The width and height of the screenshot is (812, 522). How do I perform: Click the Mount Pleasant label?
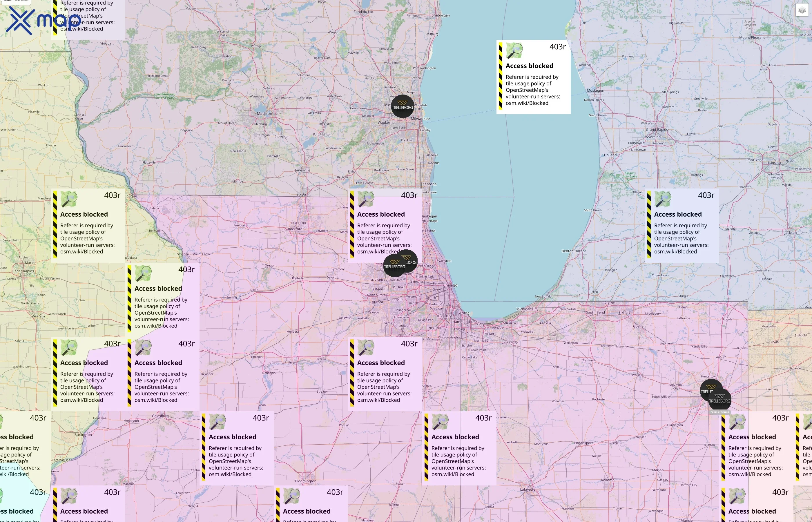click(x=752, y=38)
